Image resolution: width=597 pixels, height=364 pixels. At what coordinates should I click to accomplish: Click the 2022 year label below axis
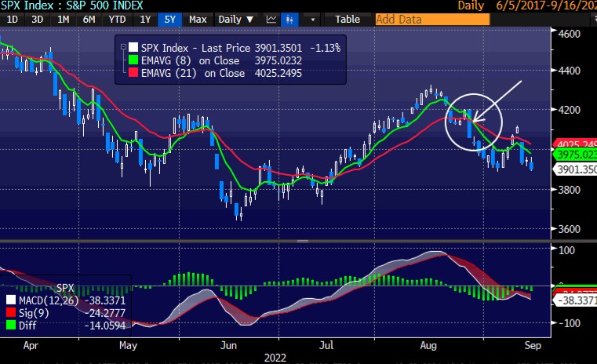275,358
